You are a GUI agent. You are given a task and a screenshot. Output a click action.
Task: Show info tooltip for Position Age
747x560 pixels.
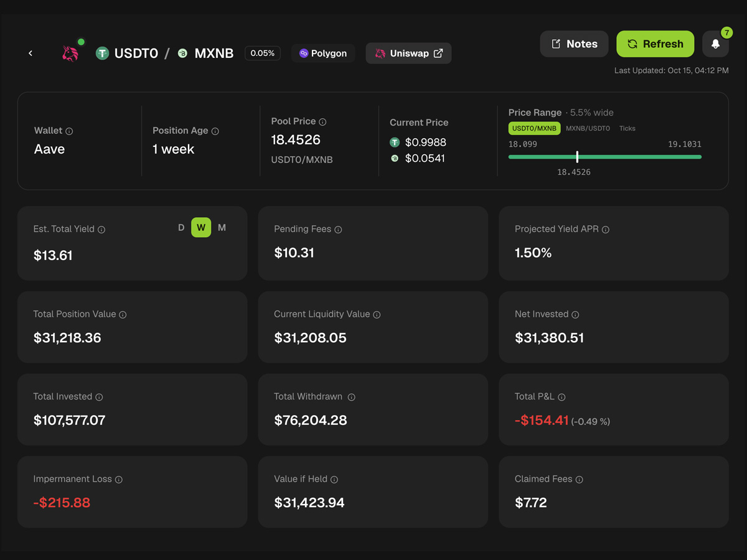click(215, 131)
